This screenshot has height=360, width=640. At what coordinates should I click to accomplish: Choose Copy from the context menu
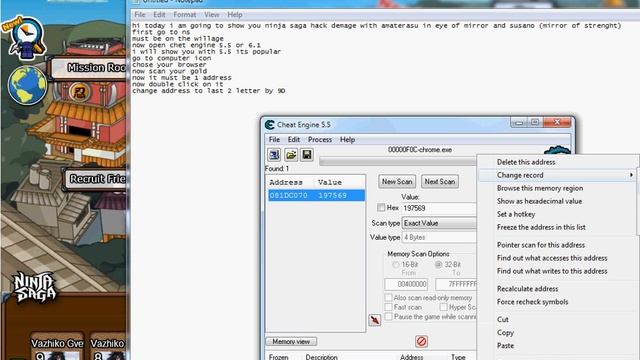point(505,333)
